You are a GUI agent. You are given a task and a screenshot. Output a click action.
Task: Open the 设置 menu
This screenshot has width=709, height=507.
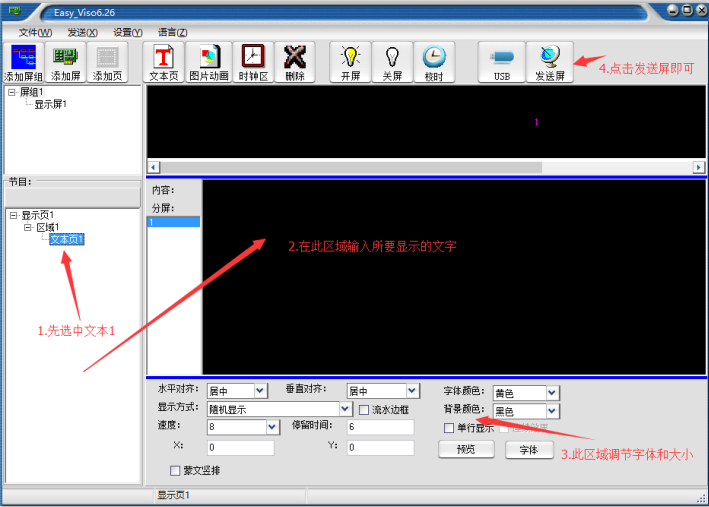(x=127, y=32)
